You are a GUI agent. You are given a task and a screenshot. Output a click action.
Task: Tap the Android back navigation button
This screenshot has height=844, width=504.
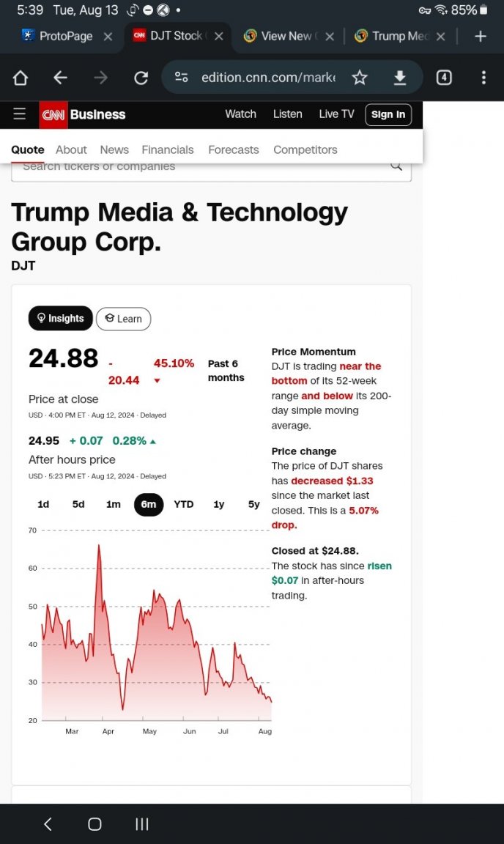(48, 823)
